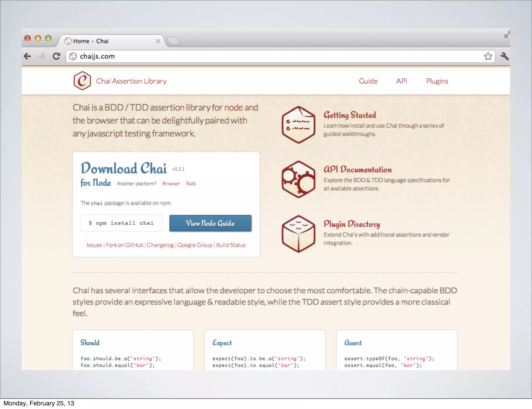Open the Build Status link
The image size is (532, 409).
click(x=231, y=245)
